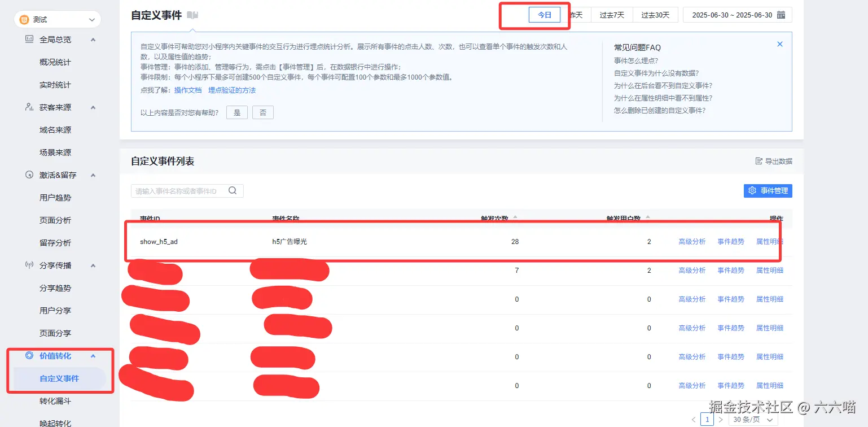Screen dimensions: 868x427
Task: Collapse the 价值转化 section arrow
Action: (93, 356)
